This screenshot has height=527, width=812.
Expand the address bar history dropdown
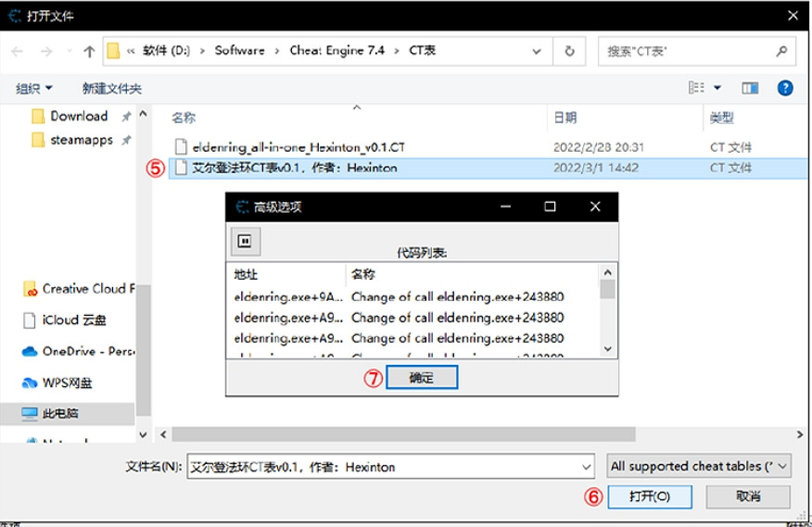(x=537, y=51)
